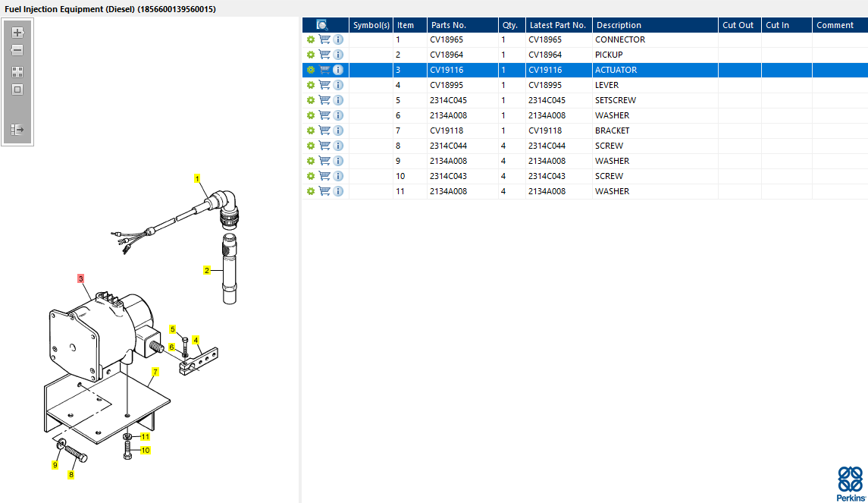This screenshot has width=868, height=503.
Task: Click green gear for BRACKET row
Action: pyautogui.click(x=311, y=130)
